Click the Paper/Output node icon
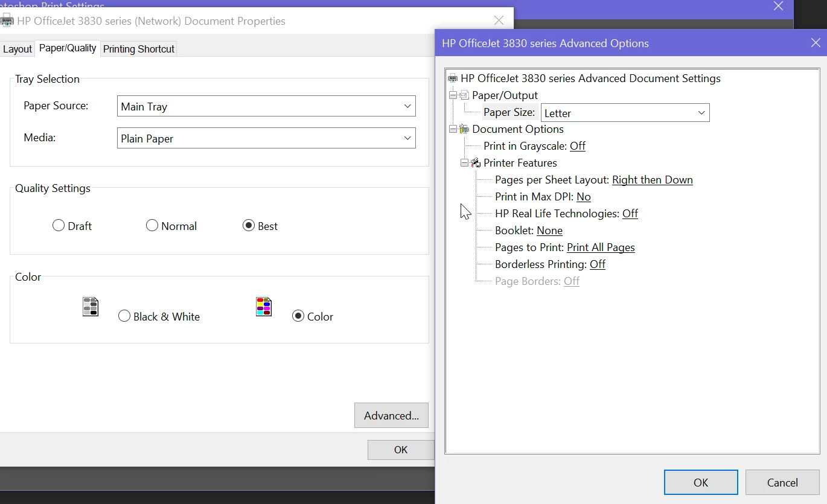 [x=464, y=95]
